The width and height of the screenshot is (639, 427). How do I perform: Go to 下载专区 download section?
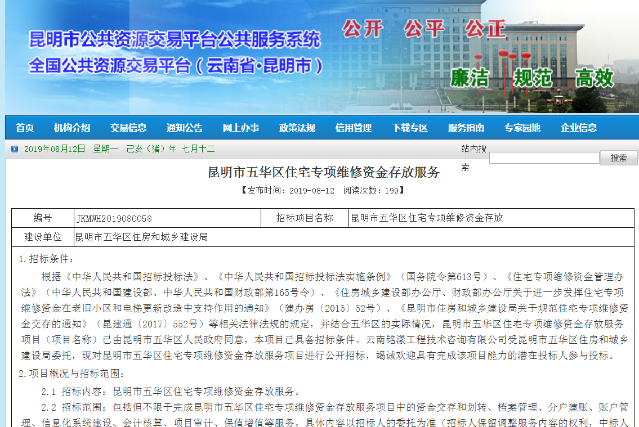(x=410, y=128)
